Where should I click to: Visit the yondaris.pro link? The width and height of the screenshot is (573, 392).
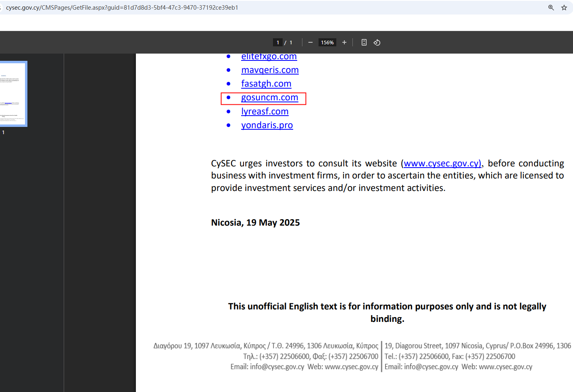click(x=267, y=125)
